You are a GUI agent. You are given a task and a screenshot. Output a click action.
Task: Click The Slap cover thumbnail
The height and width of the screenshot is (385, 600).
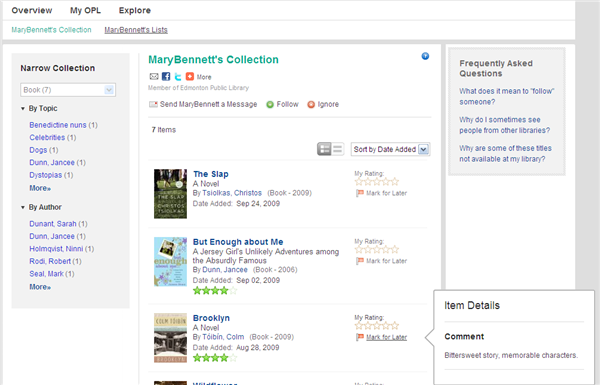click(170, 194)
